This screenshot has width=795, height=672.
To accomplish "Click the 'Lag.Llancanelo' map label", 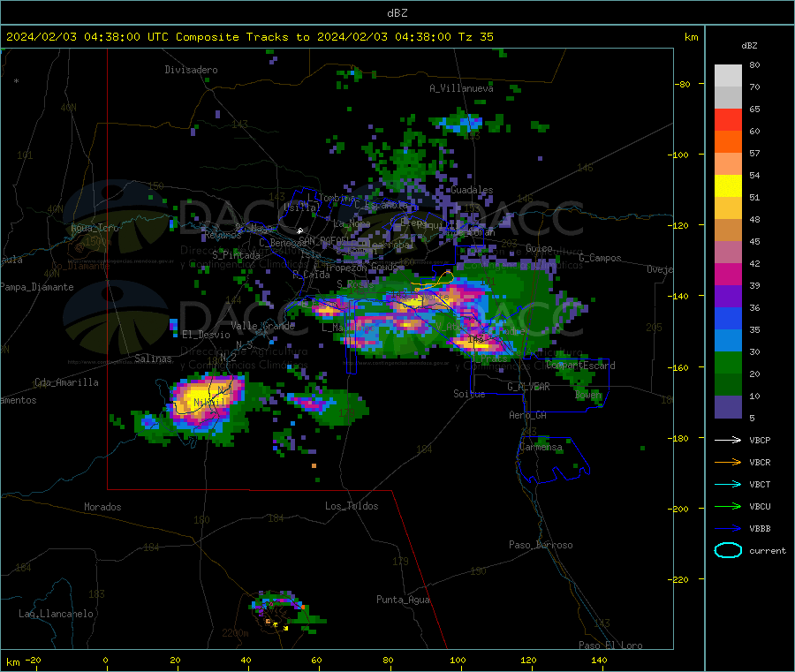I will [x=56, y=614].
